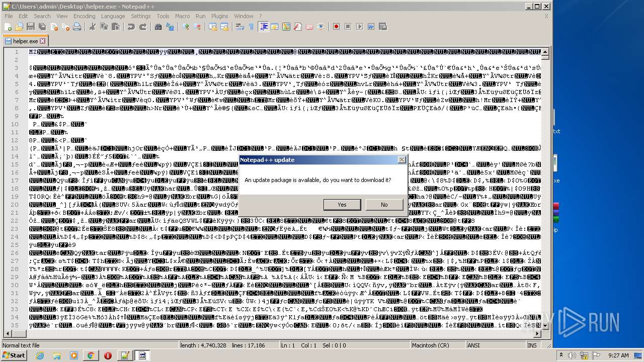
Task: Click No in the update dialog
Action: click(384, 205)
